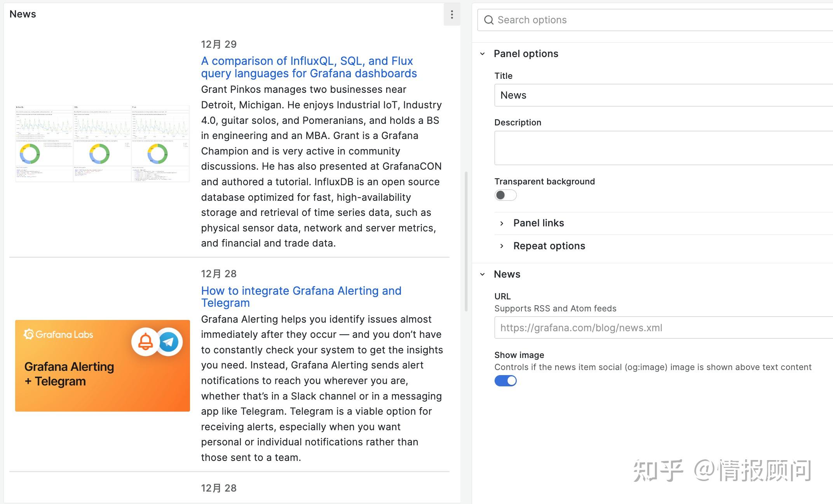This screenshot has width=833, height=504.
Task: Click the search magnifier icon in options
Action: (489, 20)
